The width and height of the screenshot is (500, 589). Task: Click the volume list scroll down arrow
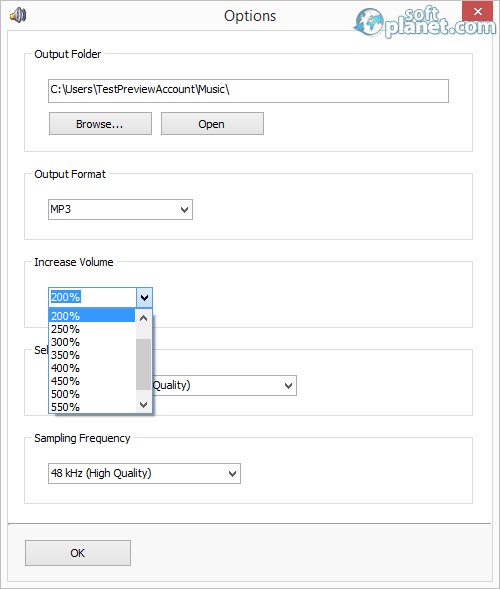[x=144, y=405]
